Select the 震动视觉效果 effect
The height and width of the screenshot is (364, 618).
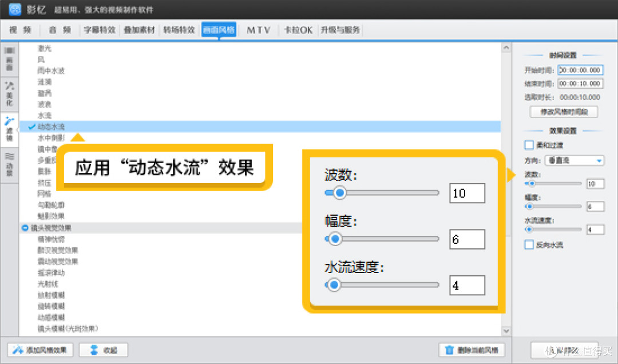pos(58,262)
